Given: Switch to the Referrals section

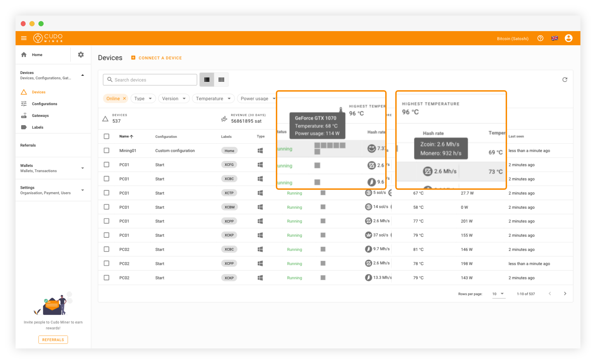Looking at the screenshot, I should click(28, 145).
